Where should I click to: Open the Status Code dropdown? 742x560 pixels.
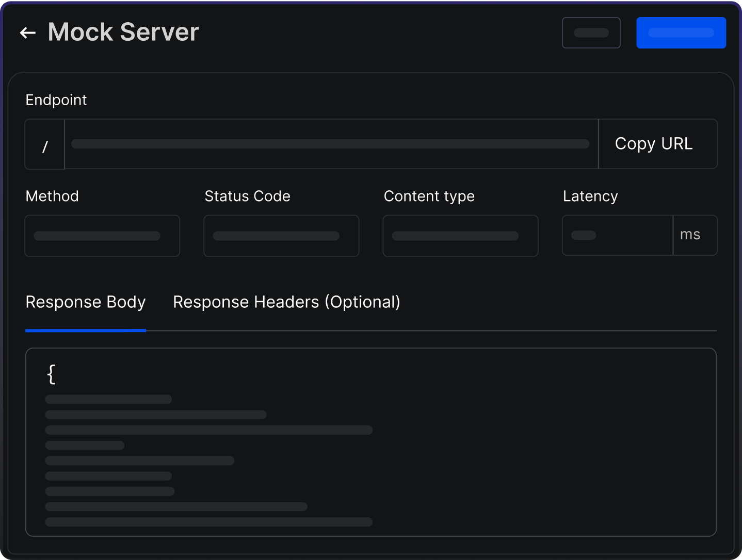click(x=281, y=236)
